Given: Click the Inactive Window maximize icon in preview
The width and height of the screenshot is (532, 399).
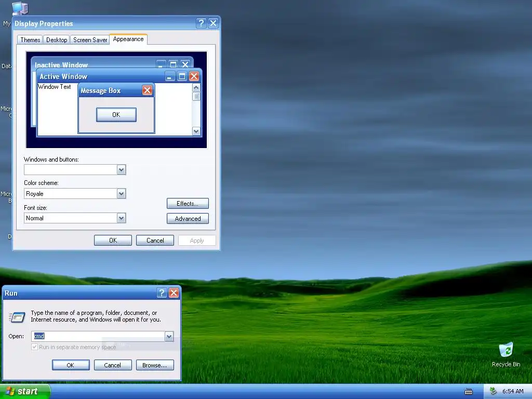Looking at the screenshot, I should (173, 64).
